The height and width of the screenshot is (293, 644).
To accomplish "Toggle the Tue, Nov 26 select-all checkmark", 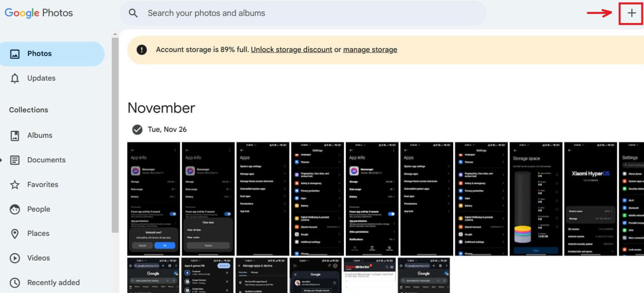I will pos(137,129).
